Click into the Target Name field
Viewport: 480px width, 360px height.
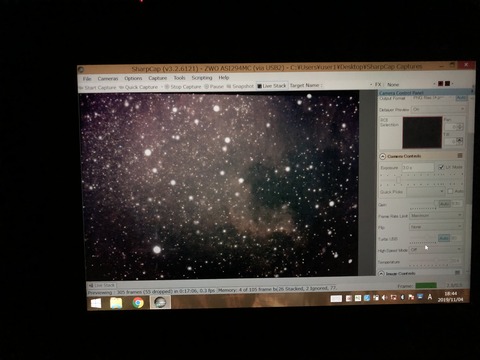(x=347, y=85)
